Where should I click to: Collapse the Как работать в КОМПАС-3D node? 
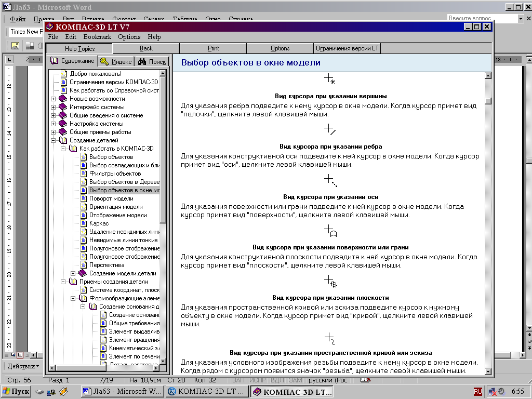tap(63, 149)
